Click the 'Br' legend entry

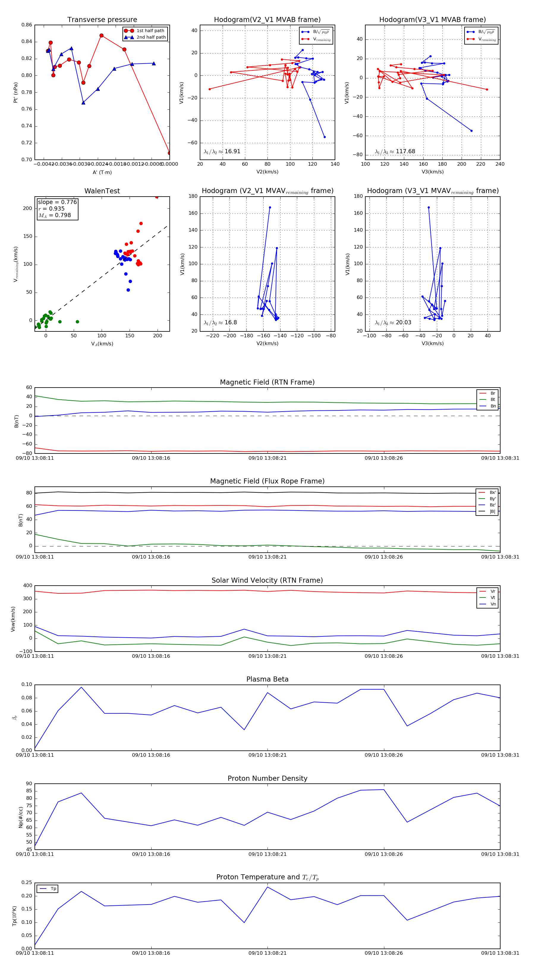(x=487, y=393)
